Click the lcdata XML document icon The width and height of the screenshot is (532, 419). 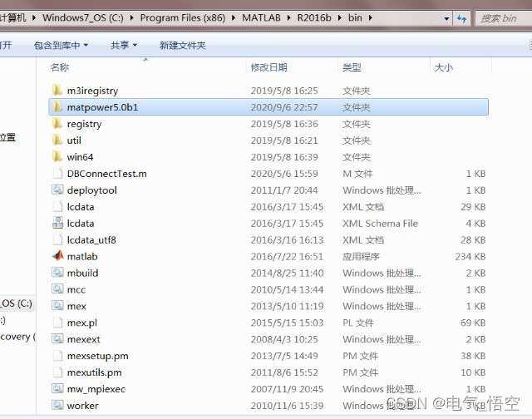pos(57,206)
